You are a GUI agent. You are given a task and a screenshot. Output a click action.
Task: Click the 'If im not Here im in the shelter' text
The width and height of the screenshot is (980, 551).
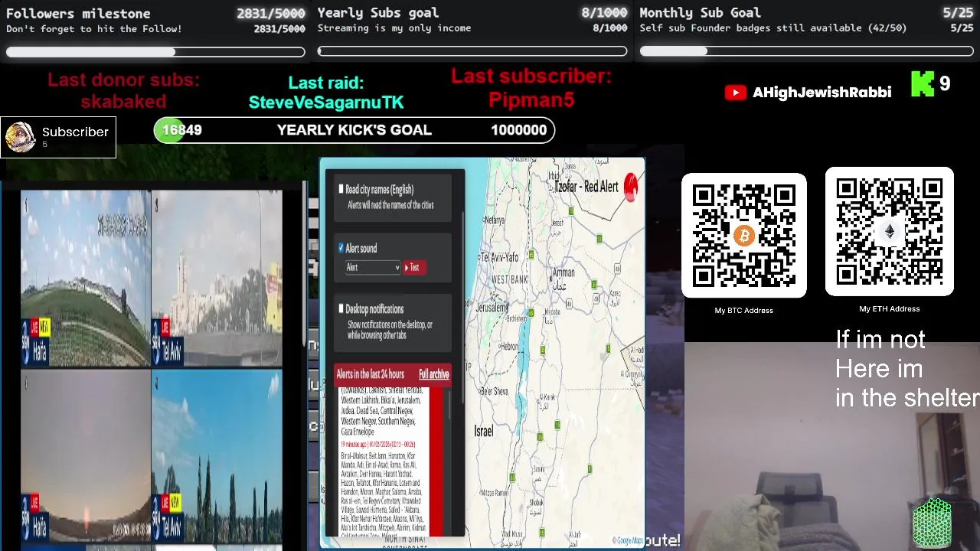[907, 369]
